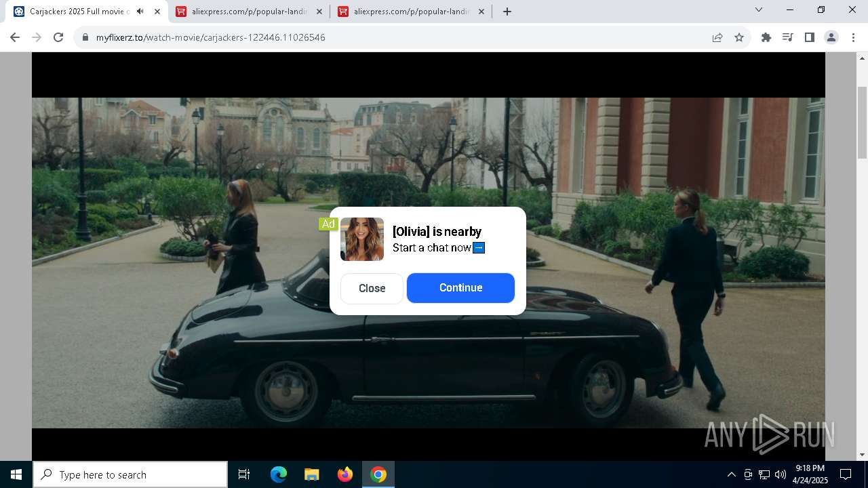The width and height of the screenshot is (868, 488).
Task: Reload the current page
Action: (x=58, y=37)
